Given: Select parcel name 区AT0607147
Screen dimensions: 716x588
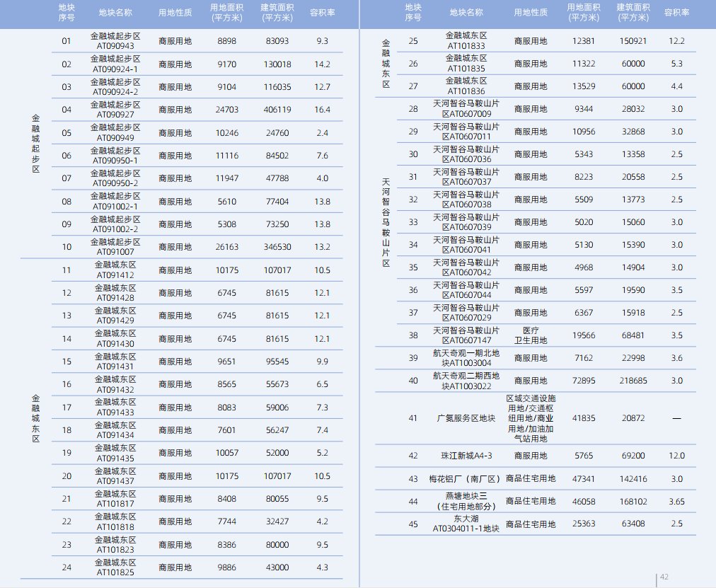Looking at the screenshot, I should tap(466, 340).
